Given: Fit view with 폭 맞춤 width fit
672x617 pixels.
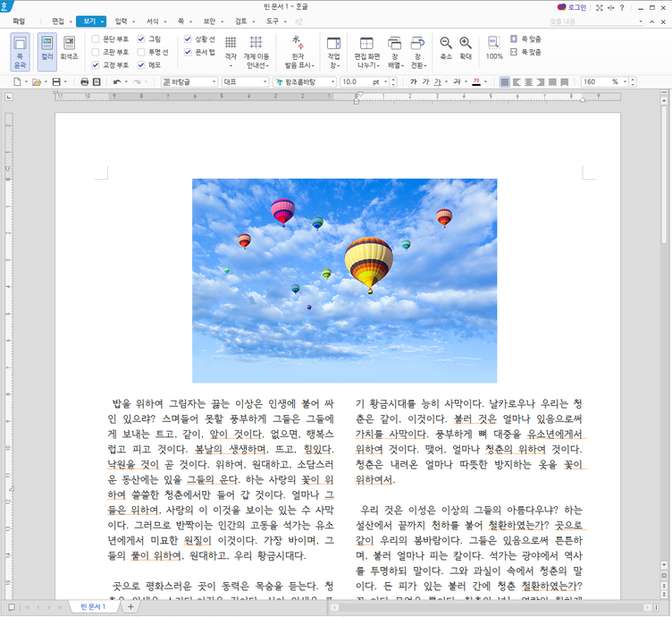Looking at the screenshot, I should tap(525, 52).
